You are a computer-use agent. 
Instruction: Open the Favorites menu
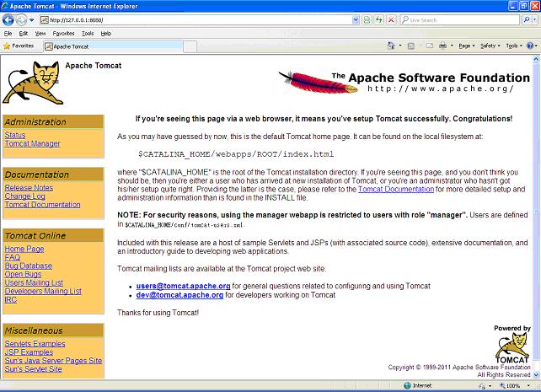pyautogui.click(x=63, y=34)
